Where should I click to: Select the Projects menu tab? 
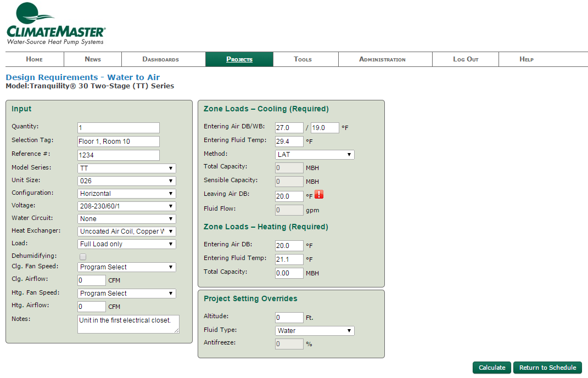pos(239,59)
